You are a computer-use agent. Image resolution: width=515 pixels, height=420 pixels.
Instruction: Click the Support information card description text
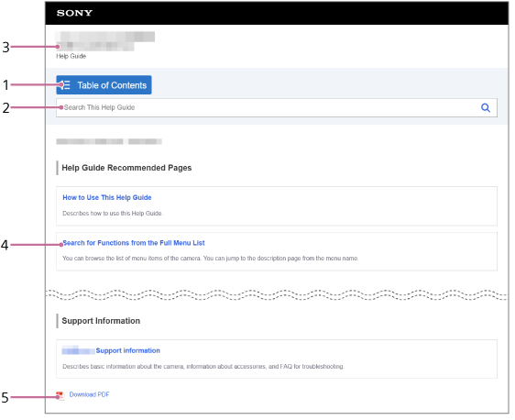pyautogui.click(x=203, y=366)
